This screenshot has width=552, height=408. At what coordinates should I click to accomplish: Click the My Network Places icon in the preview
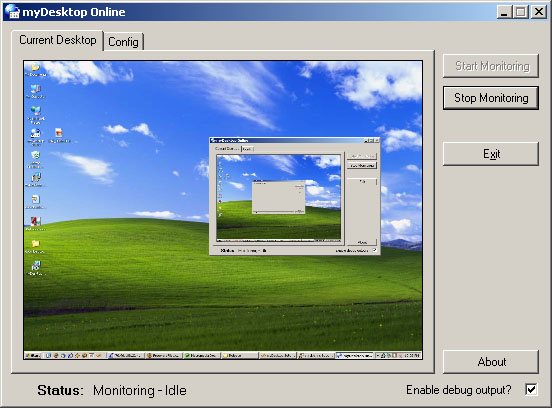click(x=35, y=111)
